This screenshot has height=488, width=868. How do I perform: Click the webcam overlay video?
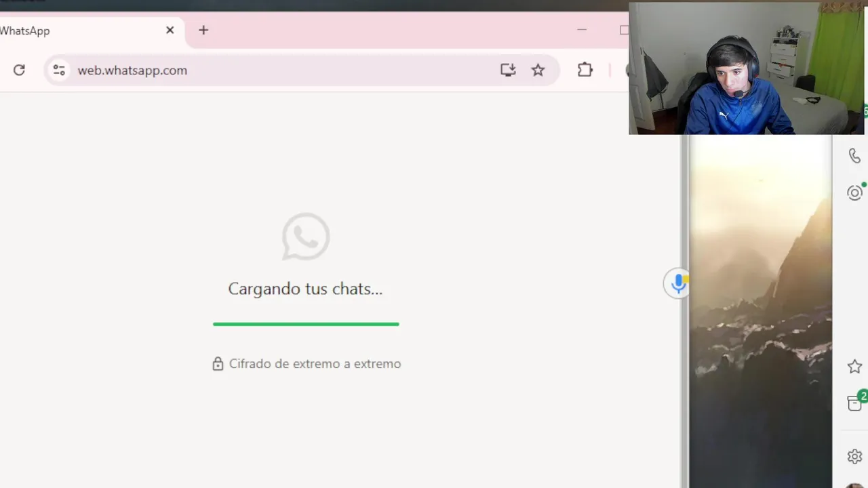pos(747,68)
